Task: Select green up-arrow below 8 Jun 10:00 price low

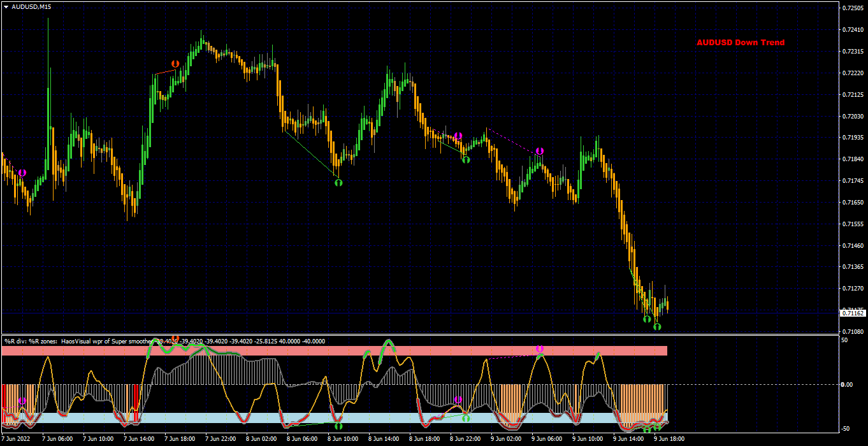Action: (x=338, y=182)
